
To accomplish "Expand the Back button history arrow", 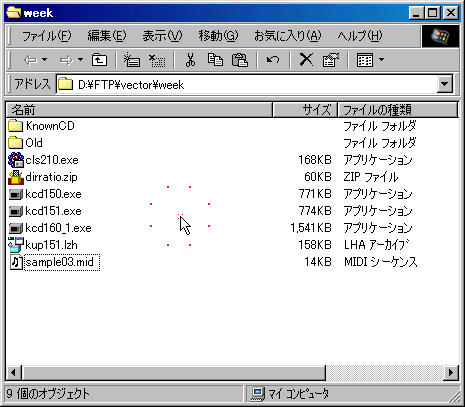I will coord(45,60).
